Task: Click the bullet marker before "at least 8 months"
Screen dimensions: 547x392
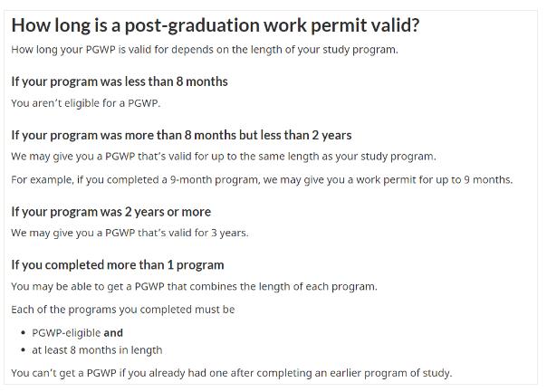Action: coord(22,350)
